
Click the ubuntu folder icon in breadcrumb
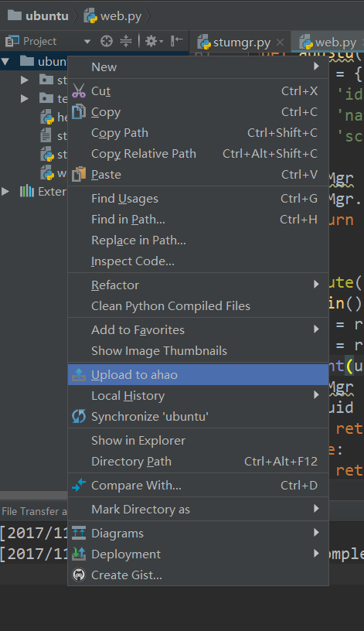click(15, 15)
